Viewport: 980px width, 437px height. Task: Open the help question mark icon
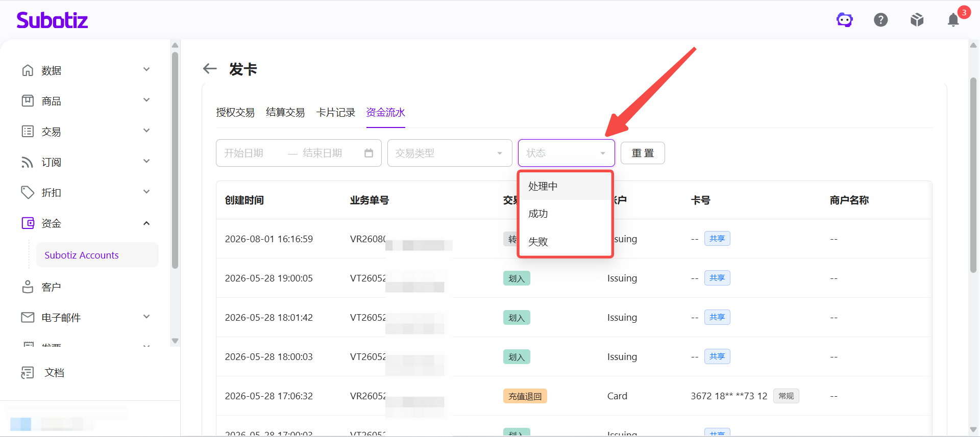coord(881,20)
